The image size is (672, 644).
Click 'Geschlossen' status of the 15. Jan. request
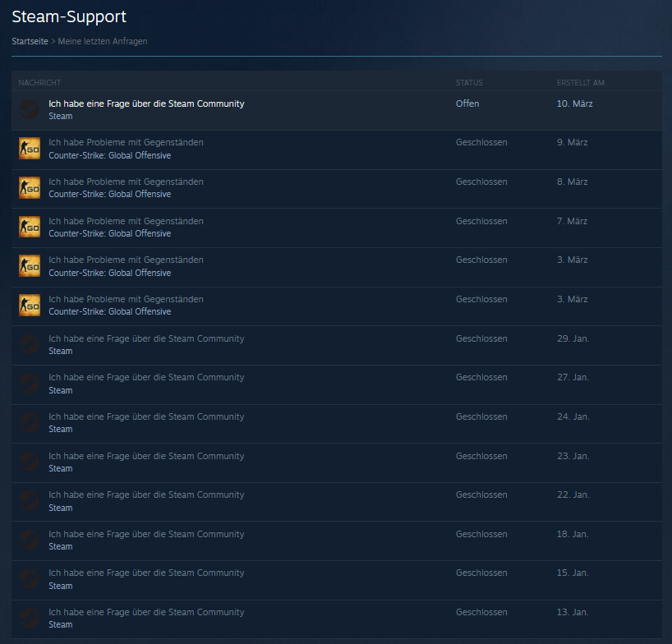point(481,573)
